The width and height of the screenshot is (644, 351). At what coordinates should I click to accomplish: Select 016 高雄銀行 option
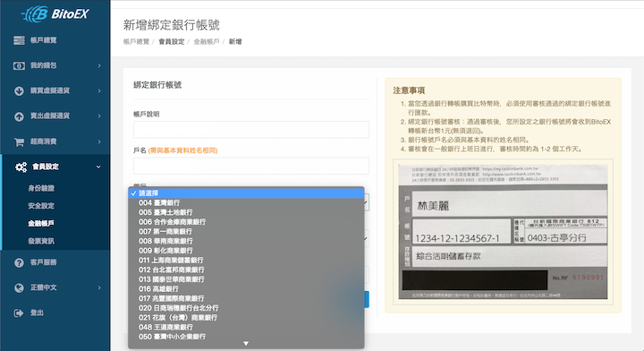(246, 289)
